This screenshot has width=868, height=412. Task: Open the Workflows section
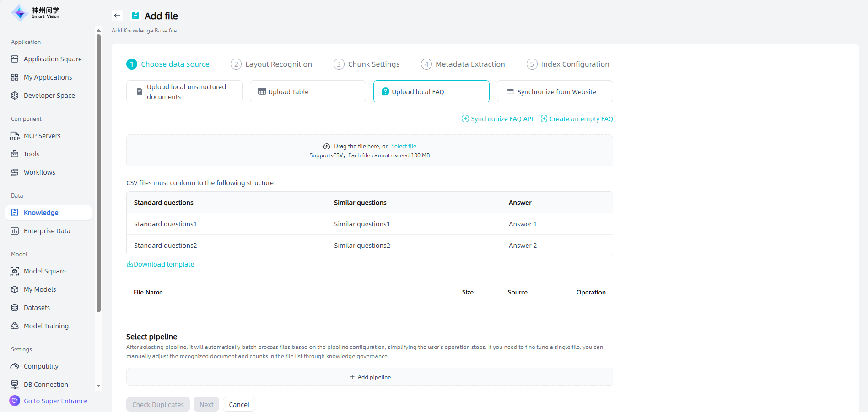[39, 172]
